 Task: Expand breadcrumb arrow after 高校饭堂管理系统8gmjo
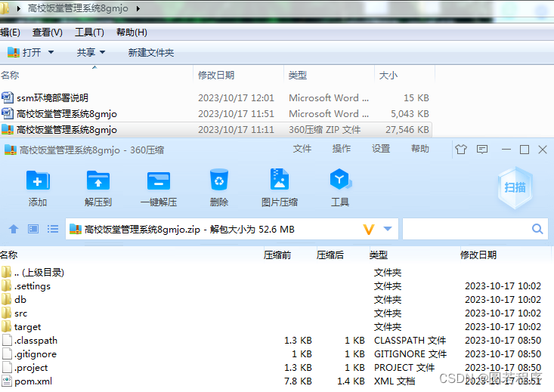[x=138, y=8]
